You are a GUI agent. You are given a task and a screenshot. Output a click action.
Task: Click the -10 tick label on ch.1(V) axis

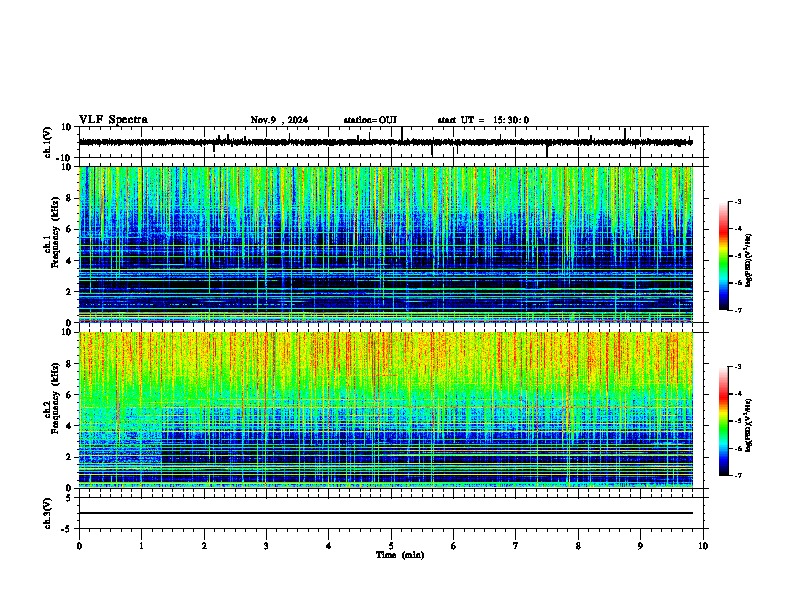point(65,158)
